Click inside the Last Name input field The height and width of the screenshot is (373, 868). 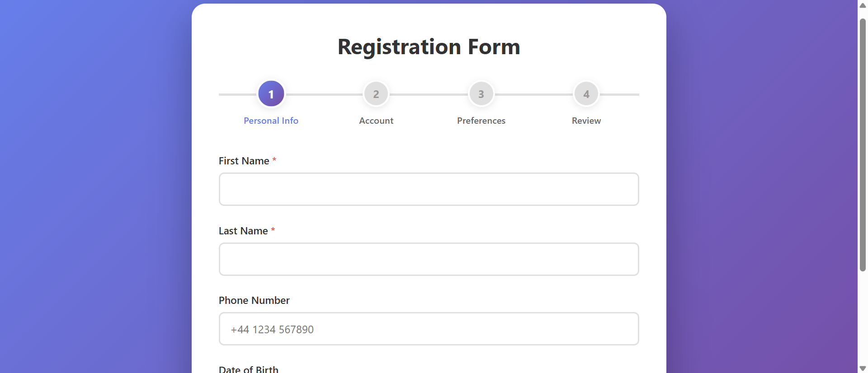[429, 259]
